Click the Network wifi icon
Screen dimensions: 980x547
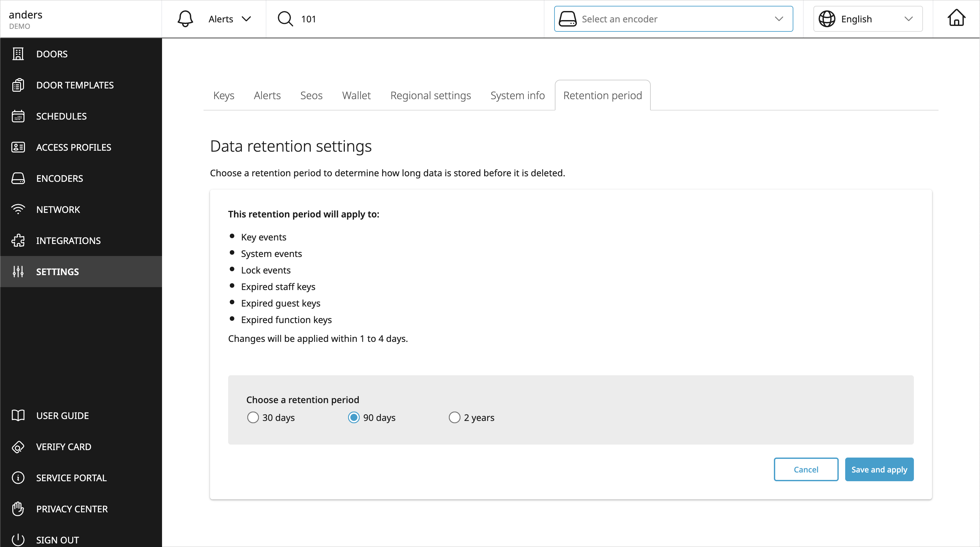[x=18, y=210]
